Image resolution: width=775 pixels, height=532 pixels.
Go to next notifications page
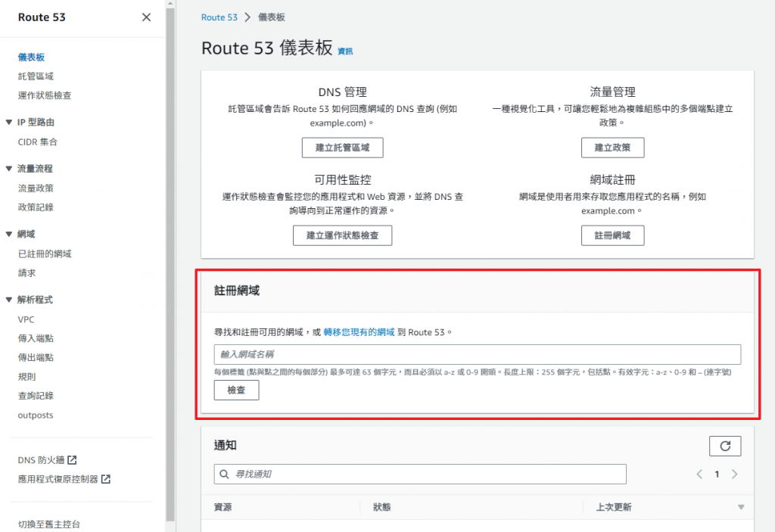pos(734,474)
